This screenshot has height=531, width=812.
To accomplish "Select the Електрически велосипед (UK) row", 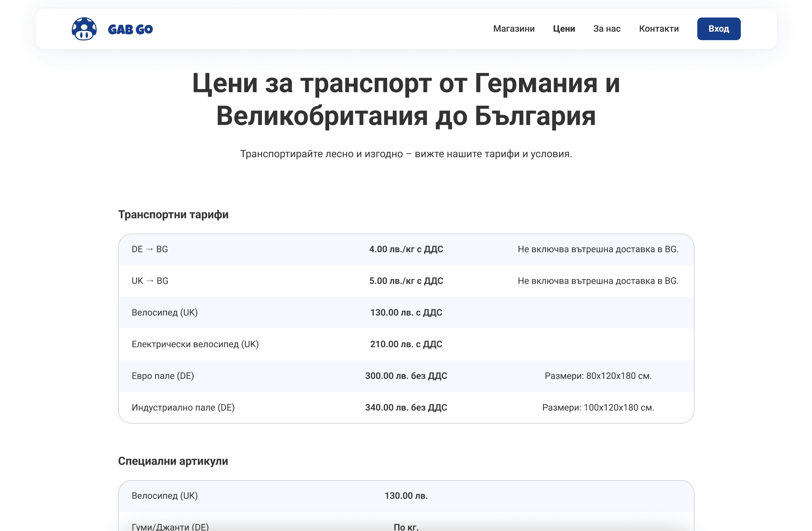I will (195, 344).
